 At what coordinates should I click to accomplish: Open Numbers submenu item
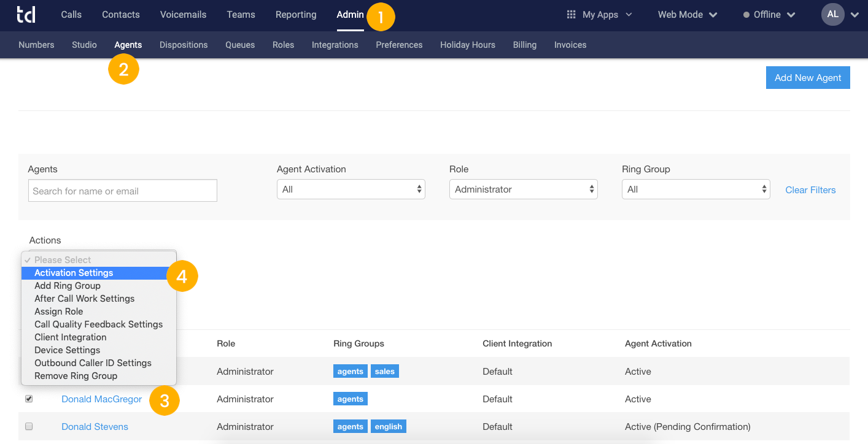(x=36, y=45)
